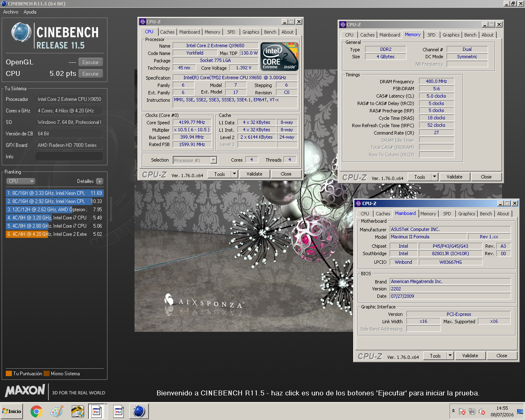The width and height of the screenshot is (525, 420).
Task: Click the Detalles arrow button
Action: click(100, 181)
